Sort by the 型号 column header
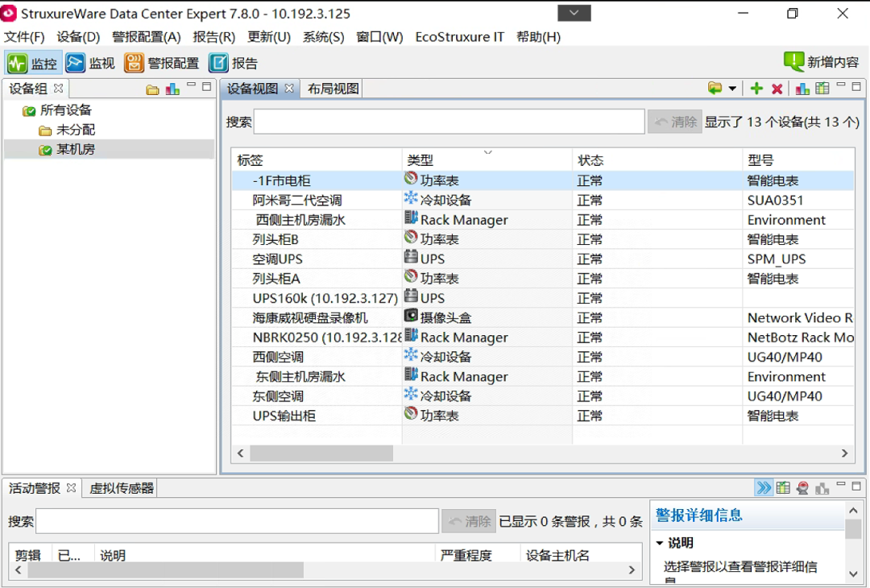This screenshot has width=870, height=588. (x=798, y=160)
